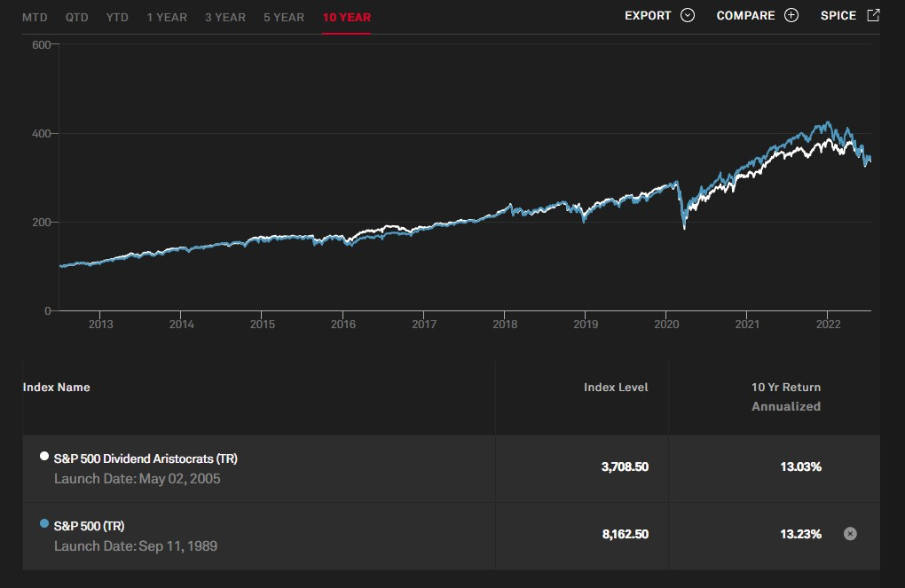This screenshot has width=905, height=588.
Task: Click the 2022 label on chart axis
Action: pyautogui.click(x=828, y=325)
